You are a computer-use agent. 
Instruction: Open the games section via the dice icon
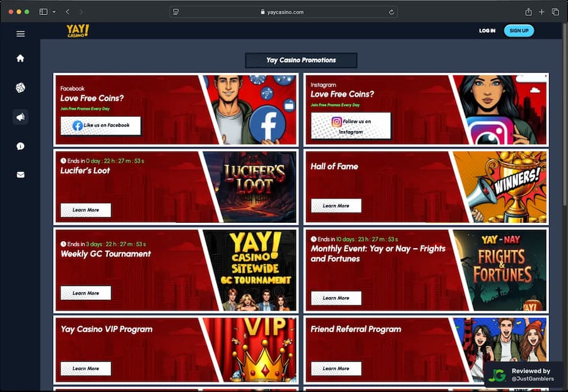20,87
